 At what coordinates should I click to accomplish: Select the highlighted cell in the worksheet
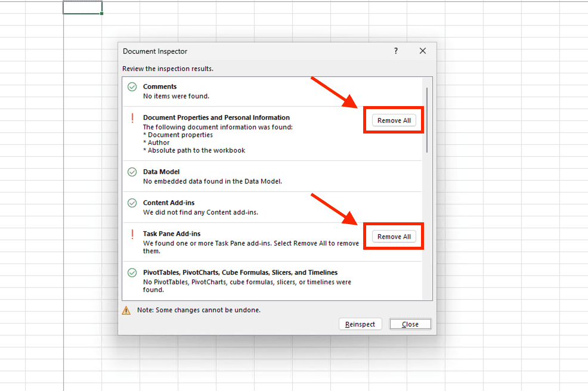coord(82,8)
